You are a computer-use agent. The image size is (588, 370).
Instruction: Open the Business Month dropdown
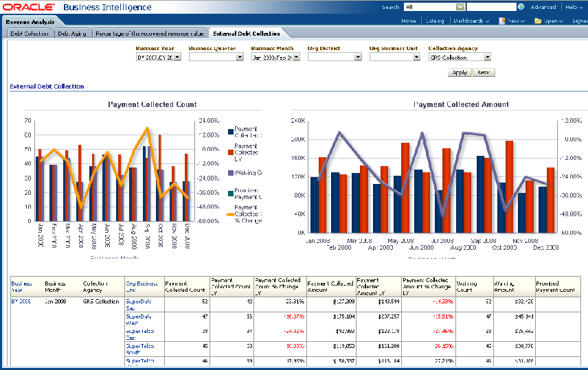tap(296, 57)
